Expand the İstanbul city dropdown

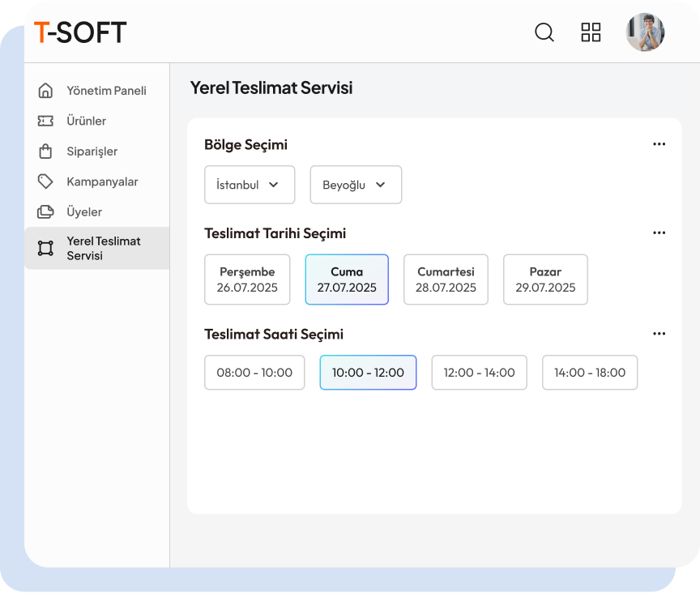[250, 185]
